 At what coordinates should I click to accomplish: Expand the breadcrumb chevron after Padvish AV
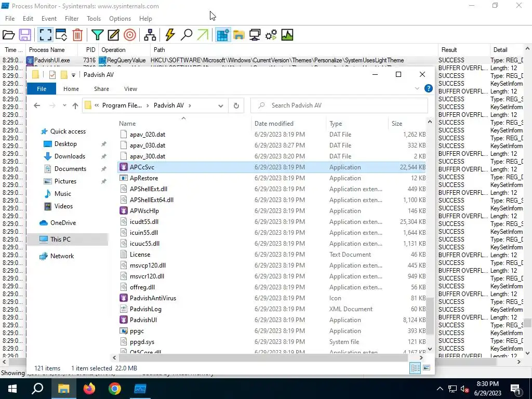point(190,105)
